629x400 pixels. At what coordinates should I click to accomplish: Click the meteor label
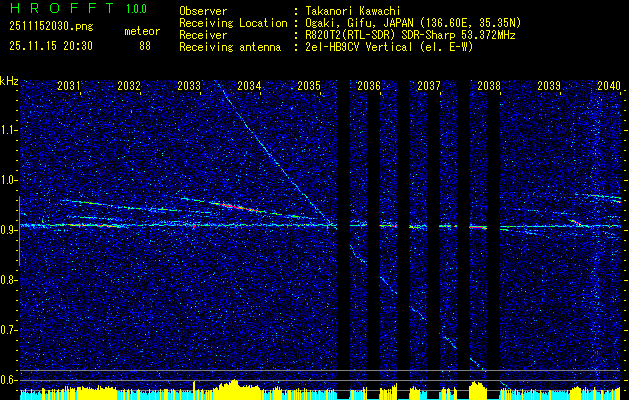pyautogui.click(x=142, y=31)
